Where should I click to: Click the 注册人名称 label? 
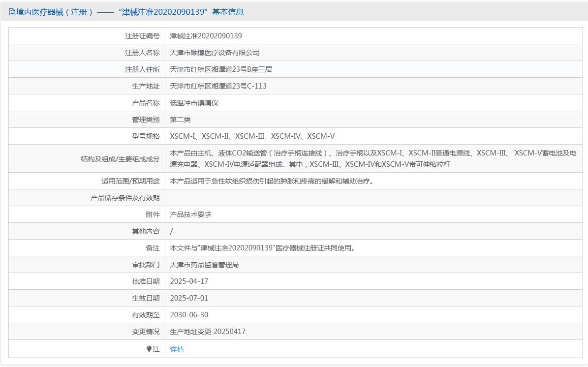pos(142,53)
